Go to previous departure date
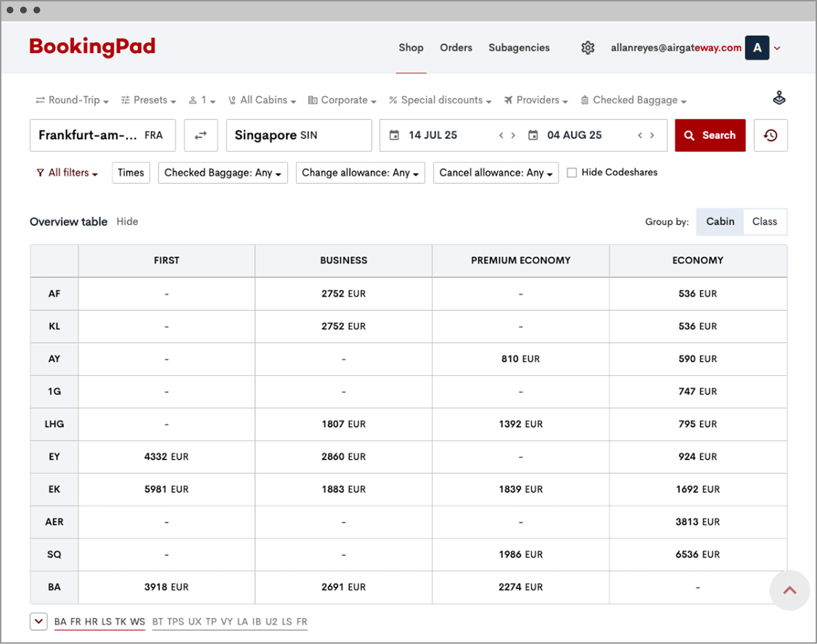This screenshot has width=817, height=644. tap(501, 135)
